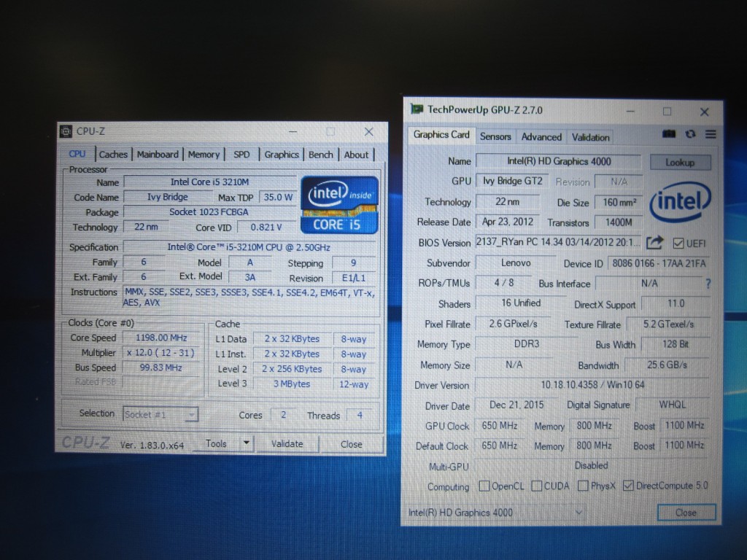Switch to the SPD tab
747x560 pixels.
point(241,155)
